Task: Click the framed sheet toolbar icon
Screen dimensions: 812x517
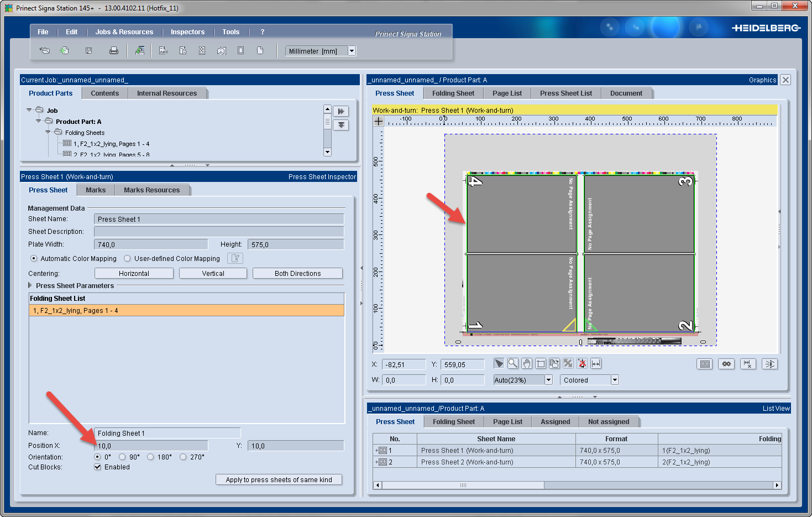Action: (240, 50)
